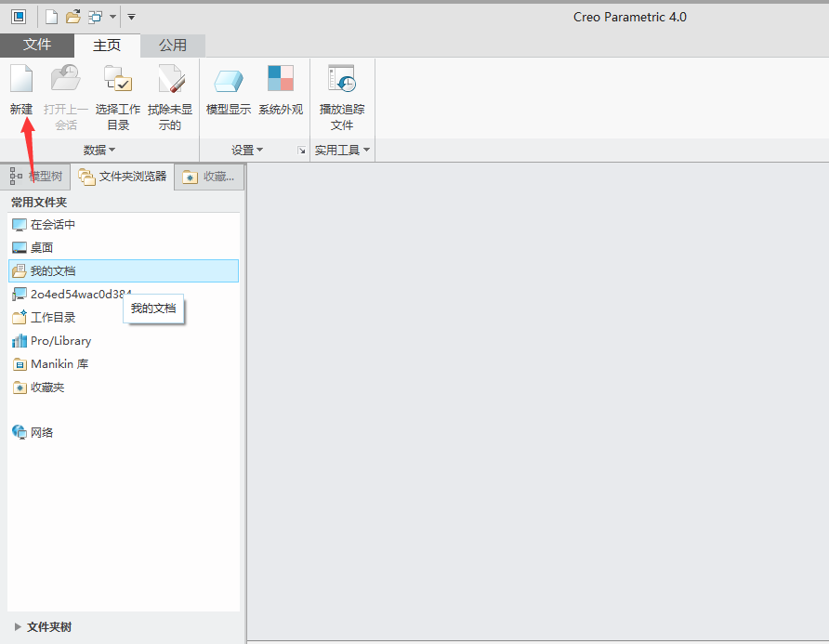Click the Settings group dialog launcher arrow
Viewport: 829px width, 644px height.
[x=301, y=151]
